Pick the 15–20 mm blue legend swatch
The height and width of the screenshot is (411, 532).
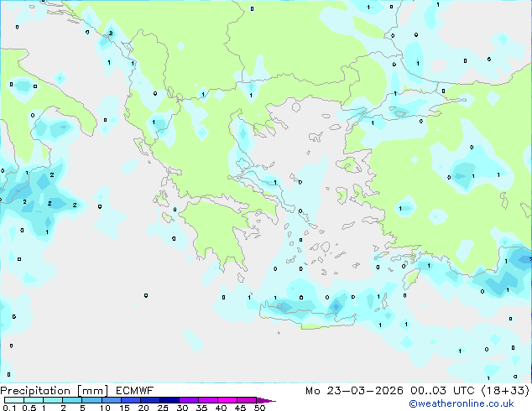tap(130, 400)
